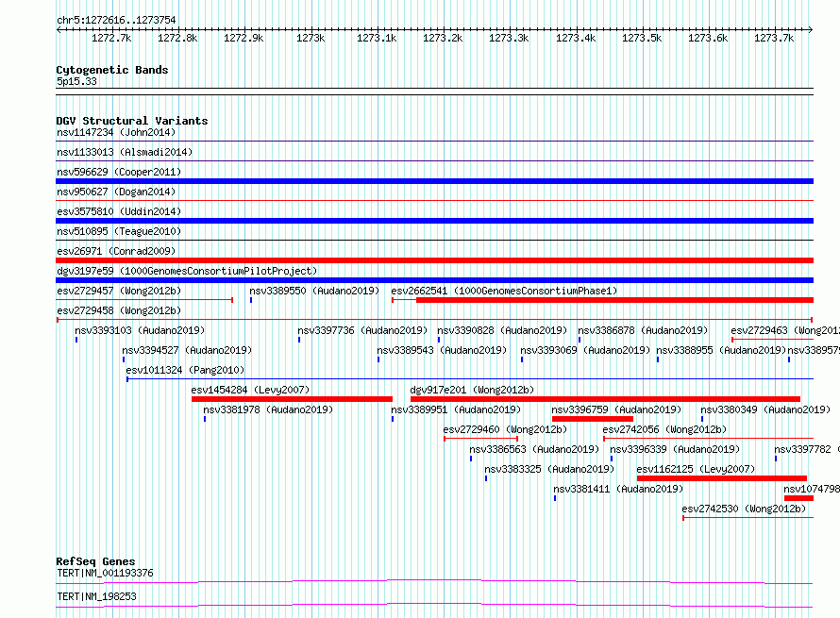Image resolution: width=840 pixels, height=618 pixels.
Task: Click the nsv3393103 blue tick marker
Action: pos(76,340)
